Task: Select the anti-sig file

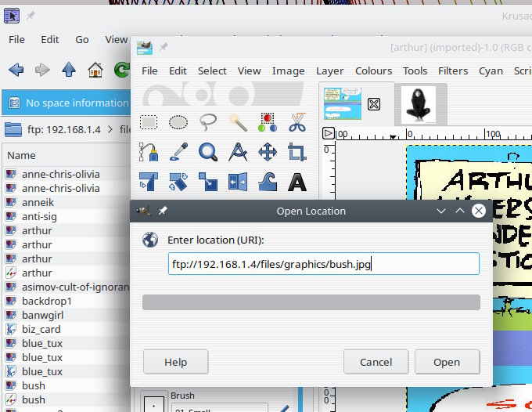Action: [39, 216]
